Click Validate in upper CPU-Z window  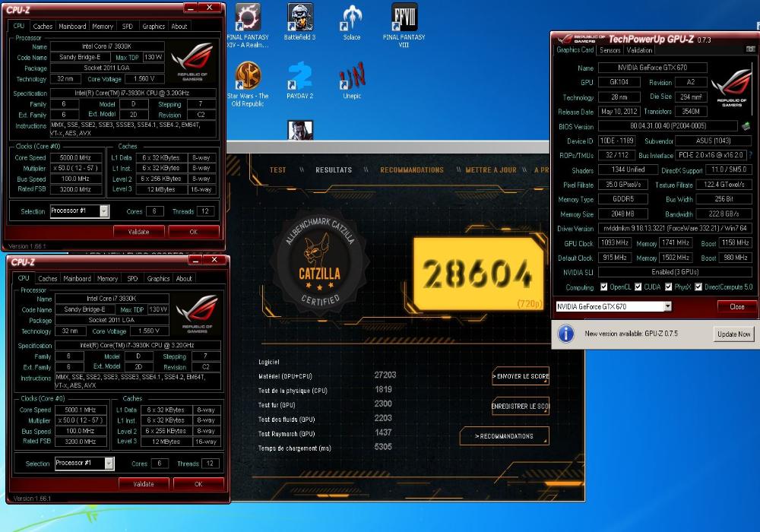138,232
